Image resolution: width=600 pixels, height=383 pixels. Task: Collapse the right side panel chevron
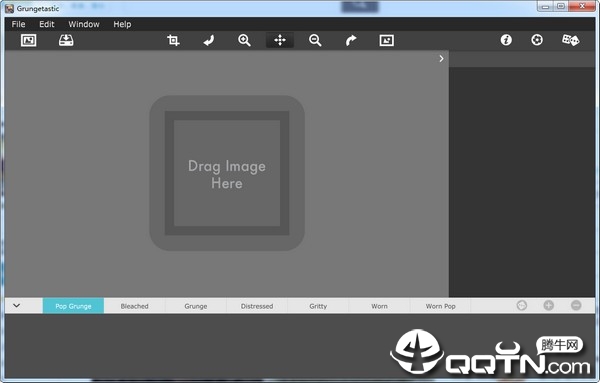tap(441, 59)
